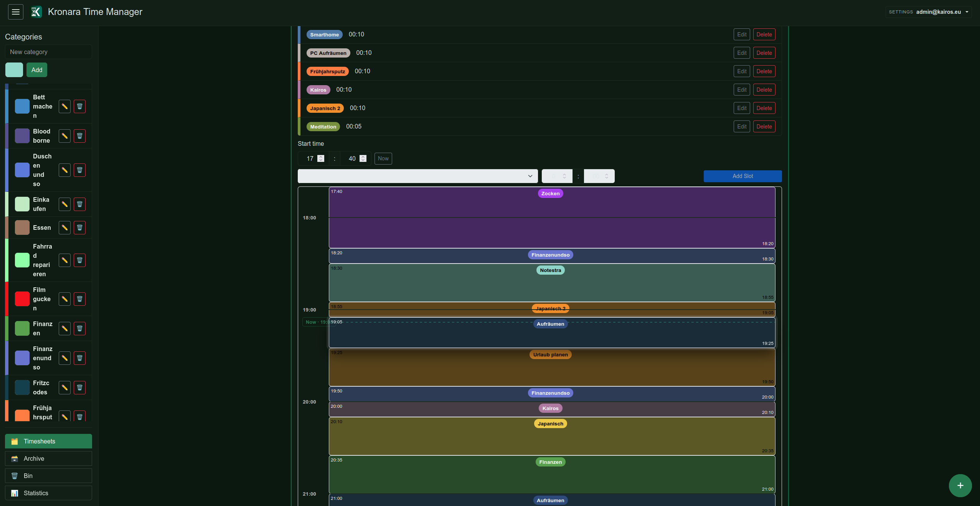Viewport: 980px width, 506px height.
Task: Open the admin@kairos.eu settings dropdown
Action: 929,12
